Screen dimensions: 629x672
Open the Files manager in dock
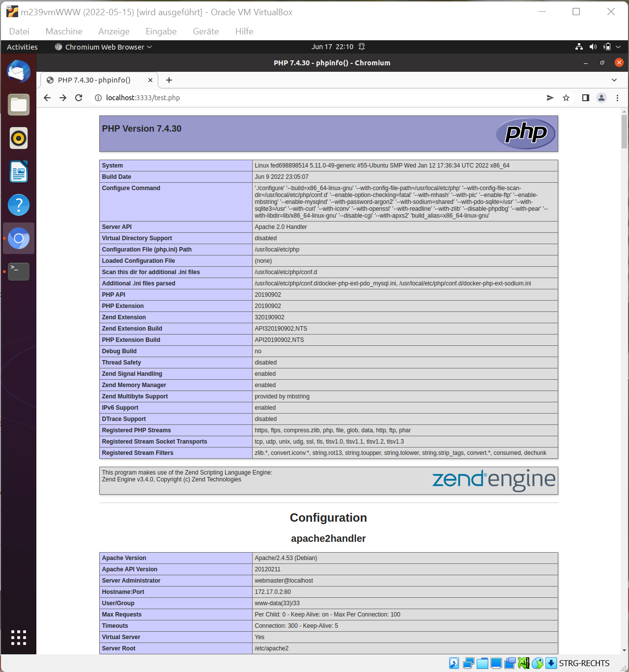(x=19, y=105)
